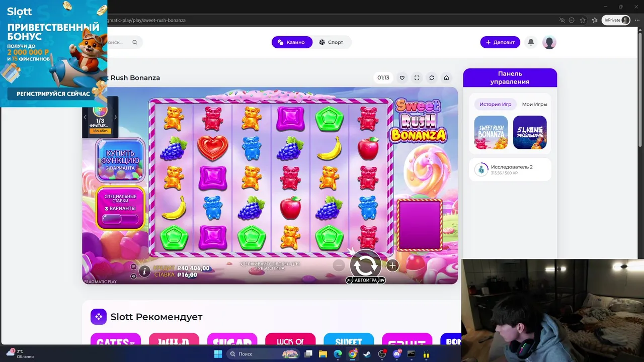Open the Windows Start menu
The width and height of the screenshot is (644, 362).
click(x=218, y=354)
